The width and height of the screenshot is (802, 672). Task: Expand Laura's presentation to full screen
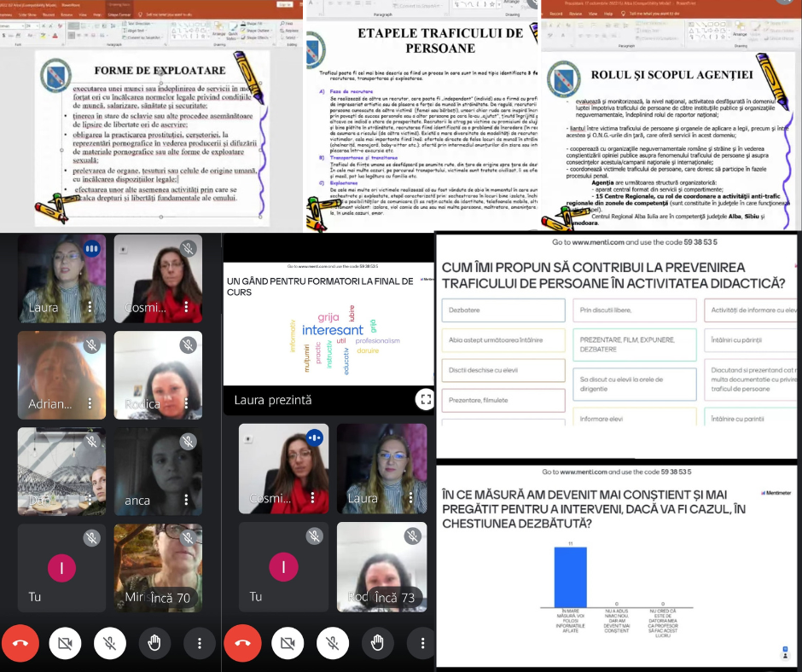pos(424,398)
